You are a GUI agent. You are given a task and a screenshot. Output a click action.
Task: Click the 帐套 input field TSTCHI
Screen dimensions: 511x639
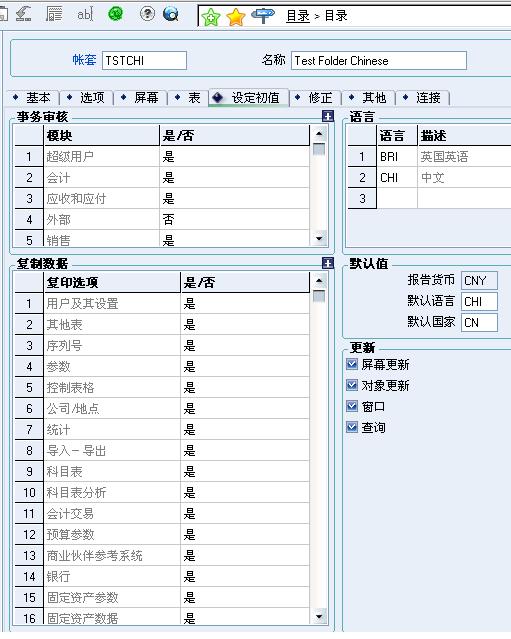144,60
